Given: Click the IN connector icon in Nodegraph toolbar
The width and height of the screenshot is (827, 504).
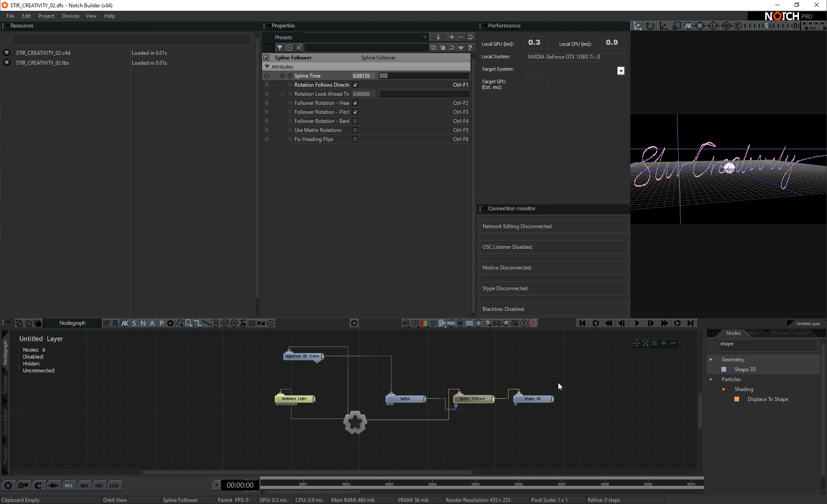Looking at the screenshot, I should point(216,323).
